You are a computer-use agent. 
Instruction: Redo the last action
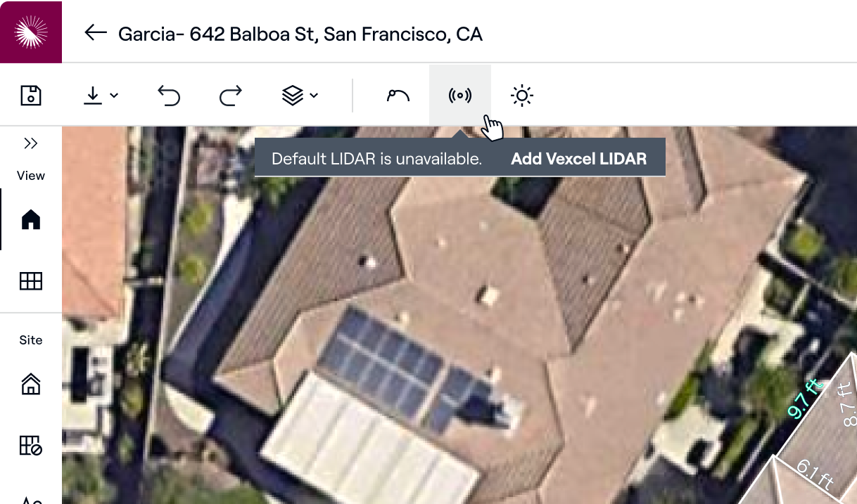(x=231, y=96)
